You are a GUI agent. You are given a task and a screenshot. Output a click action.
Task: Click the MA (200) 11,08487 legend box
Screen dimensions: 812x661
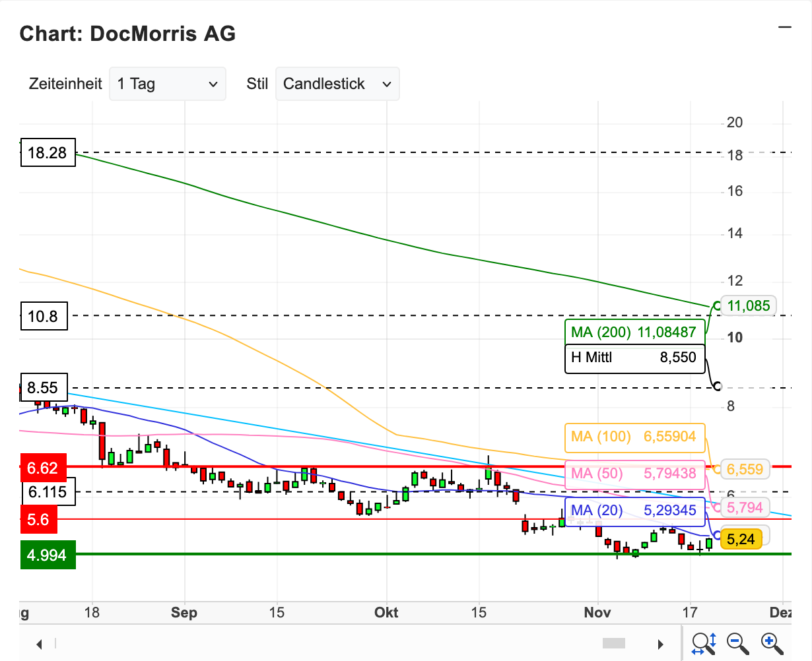[x=634, y=332]
